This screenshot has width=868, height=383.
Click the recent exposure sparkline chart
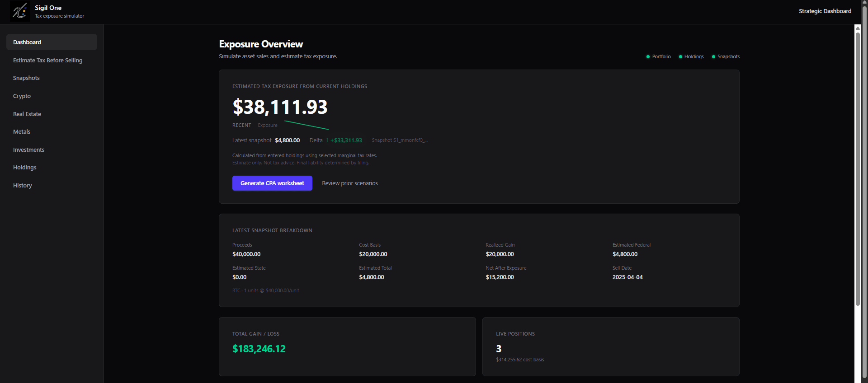point(306,125)
